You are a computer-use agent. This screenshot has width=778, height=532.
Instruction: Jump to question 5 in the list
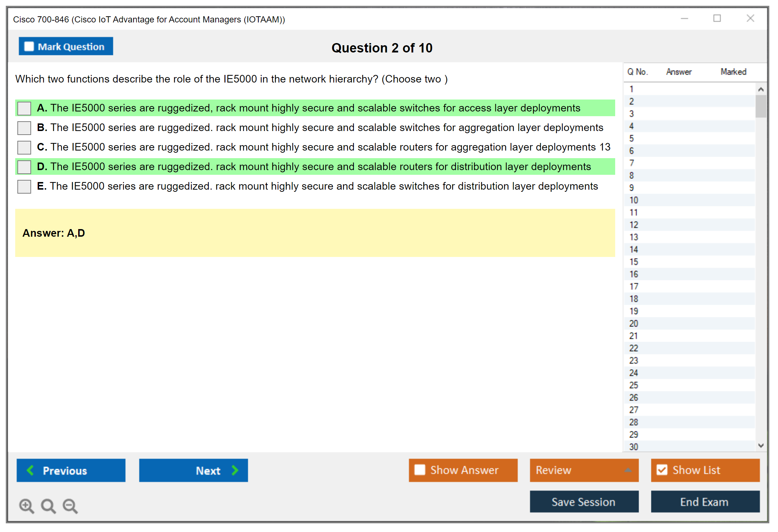pos(632,139)
